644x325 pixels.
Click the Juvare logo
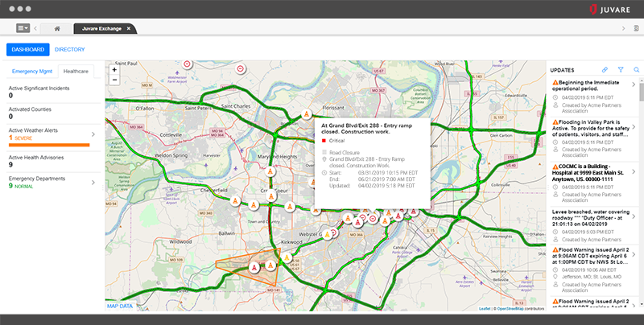pos(609,10)
